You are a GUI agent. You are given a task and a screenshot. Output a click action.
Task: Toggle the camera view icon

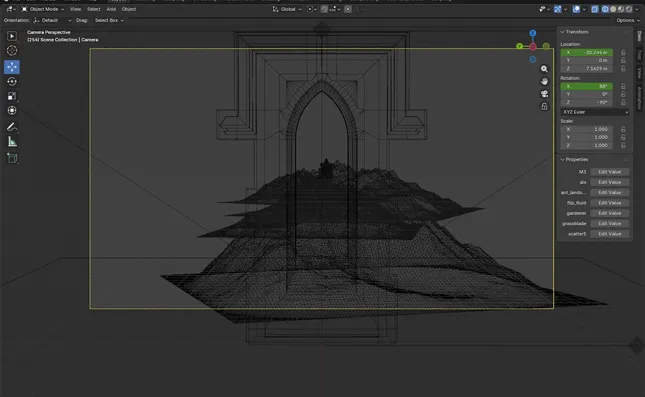544,94
